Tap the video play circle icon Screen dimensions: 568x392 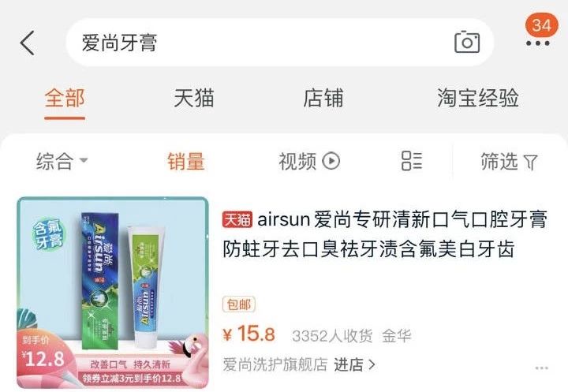(331, 161)
